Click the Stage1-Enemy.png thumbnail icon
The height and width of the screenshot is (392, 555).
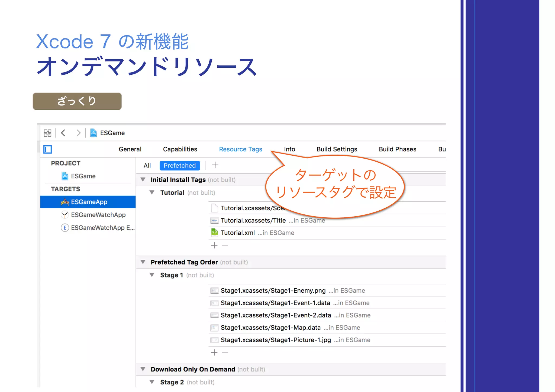pos(214,290)
